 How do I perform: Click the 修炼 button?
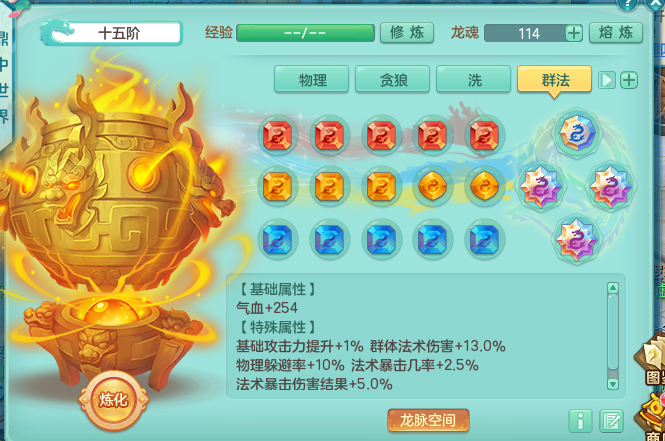point(407,33)
